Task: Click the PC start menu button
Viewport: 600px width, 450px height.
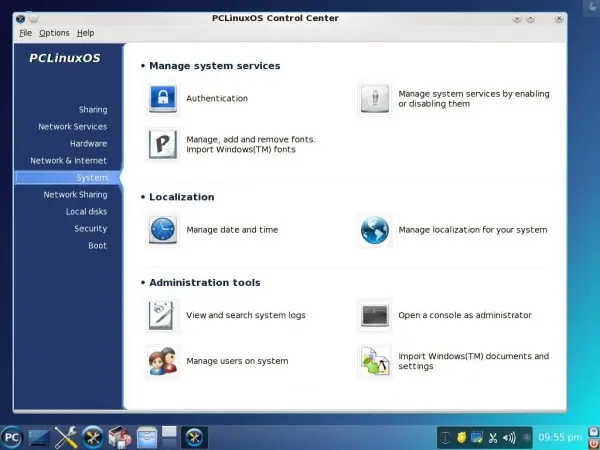Action: (12, 437)
